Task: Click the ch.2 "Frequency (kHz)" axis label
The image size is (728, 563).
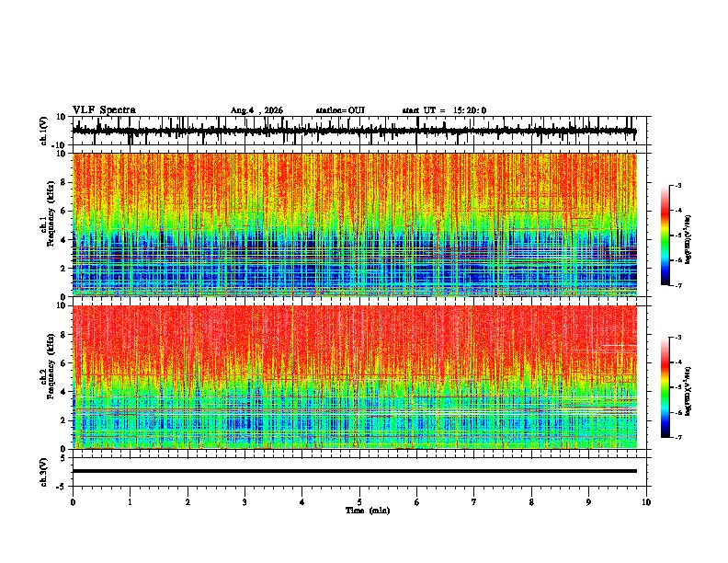Action: (51, 366)
